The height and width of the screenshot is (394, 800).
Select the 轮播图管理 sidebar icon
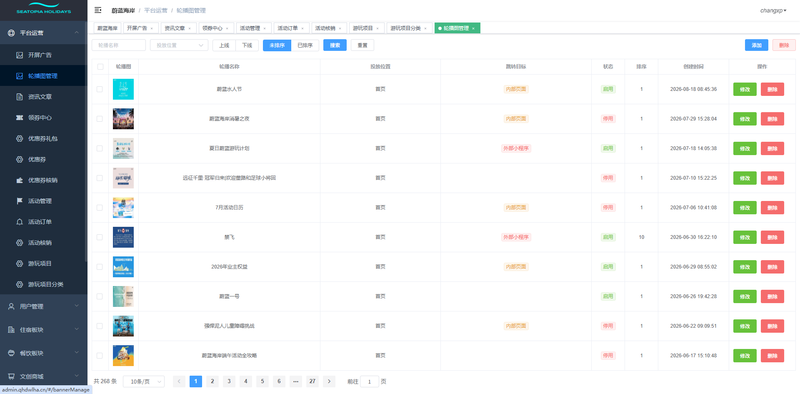[x=19, y=76]
